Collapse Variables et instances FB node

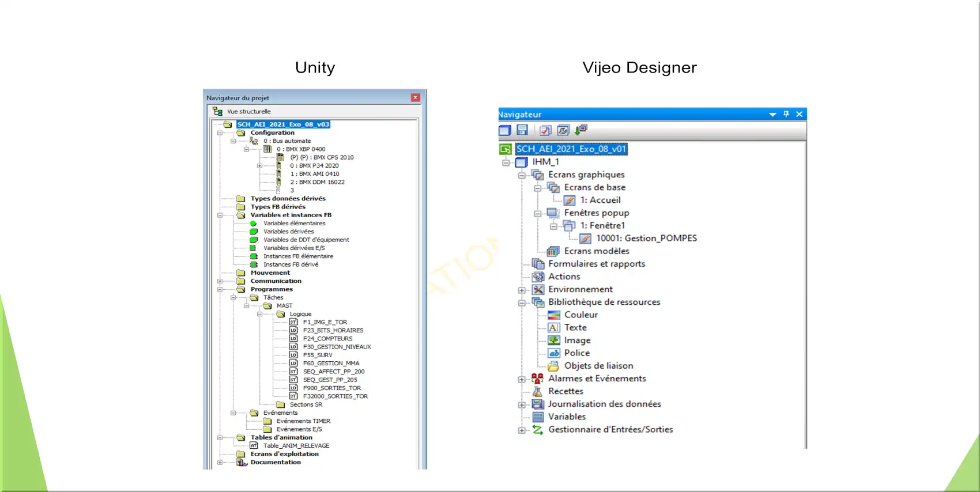pos(220,215)
